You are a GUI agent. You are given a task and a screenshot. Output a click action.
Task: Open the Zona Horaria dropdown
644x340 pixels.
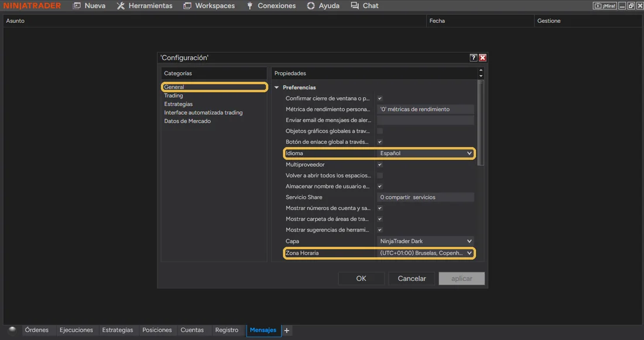point(426,253)
